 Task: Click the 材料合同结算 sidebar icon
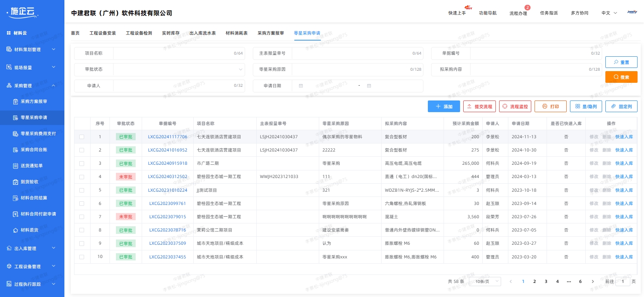pos(15,198)
